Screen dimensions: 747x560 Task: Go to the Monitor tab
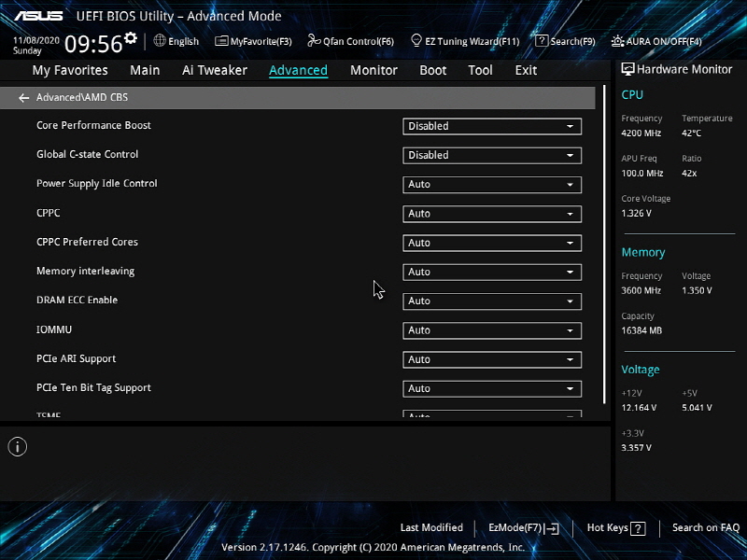tap(373, 70)
